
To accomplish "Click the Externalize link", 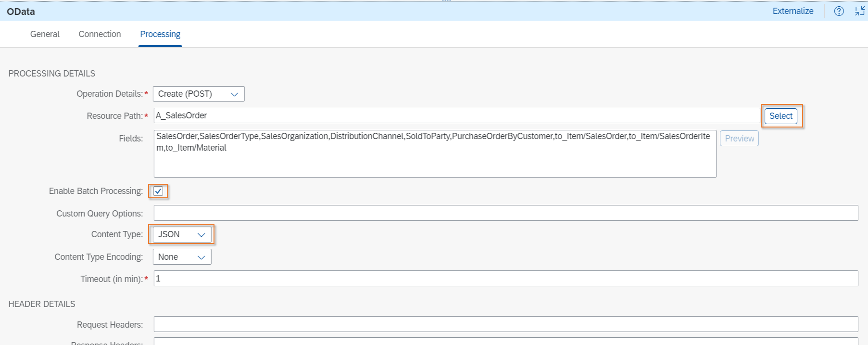I will pos(793,11).
